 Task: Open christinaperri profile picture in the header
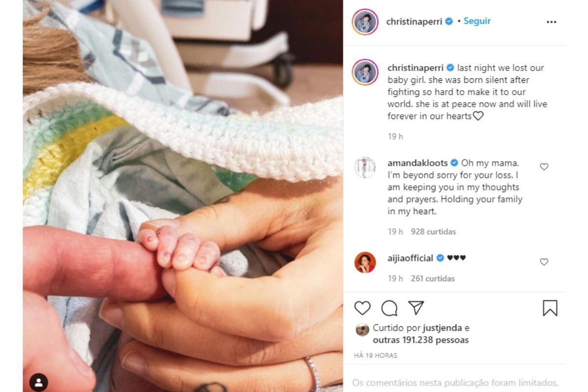365,22
